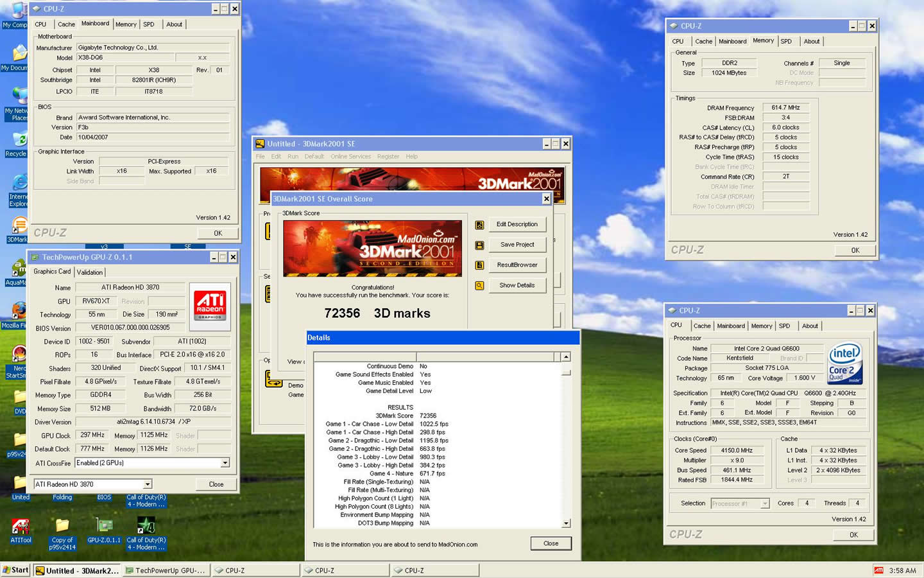Open the Cache tab in the CPU-Z Memory window

point(704,41)
